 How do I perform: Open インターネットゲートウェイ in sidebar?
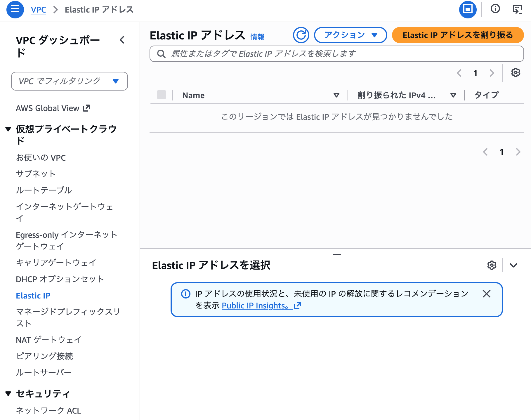(64, 212)
